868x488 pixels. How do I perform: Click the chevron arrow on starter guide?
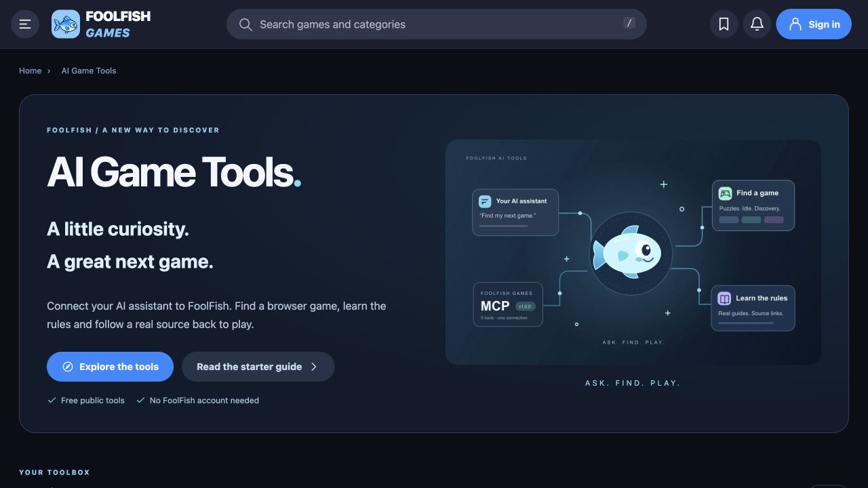(314, 367)
